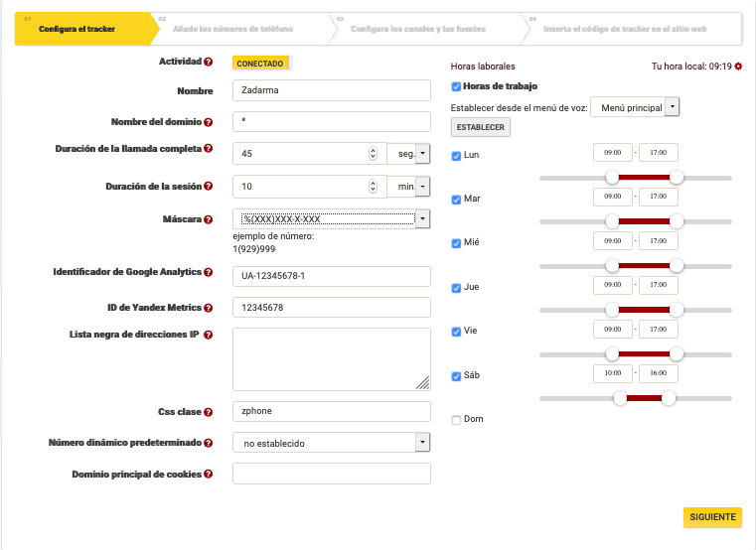This screenshot has width=756, height=550.
Task: Expand the Máscara format dropdown
Action: tap(331, 218)
